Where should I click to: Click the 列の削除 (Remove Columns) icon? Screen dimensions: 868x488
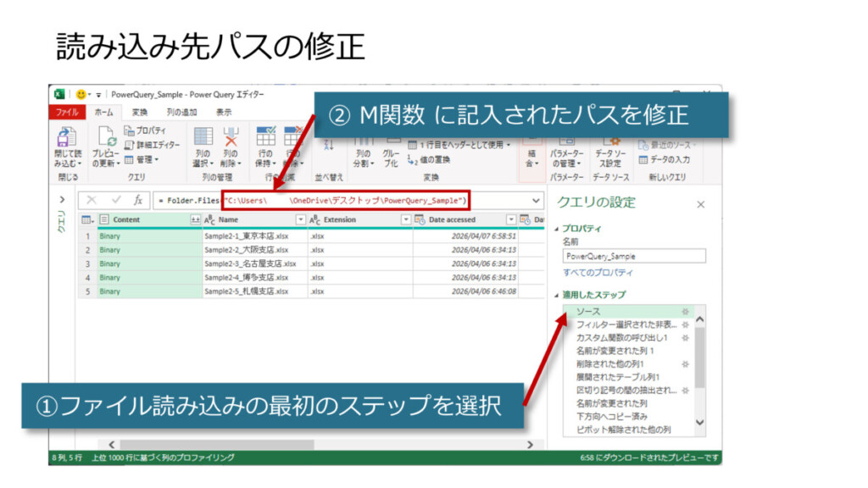pos(231,137)
